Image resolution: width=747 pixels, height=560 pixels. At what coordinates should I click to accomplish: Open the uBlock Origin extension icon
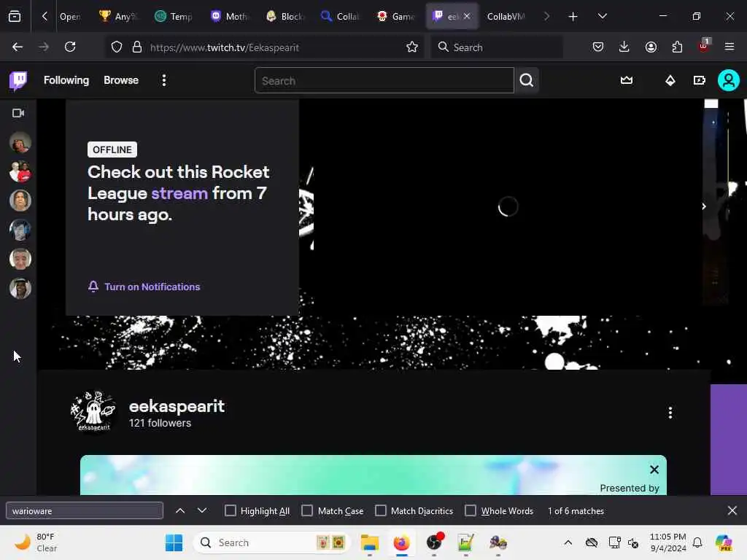(703, 46)
